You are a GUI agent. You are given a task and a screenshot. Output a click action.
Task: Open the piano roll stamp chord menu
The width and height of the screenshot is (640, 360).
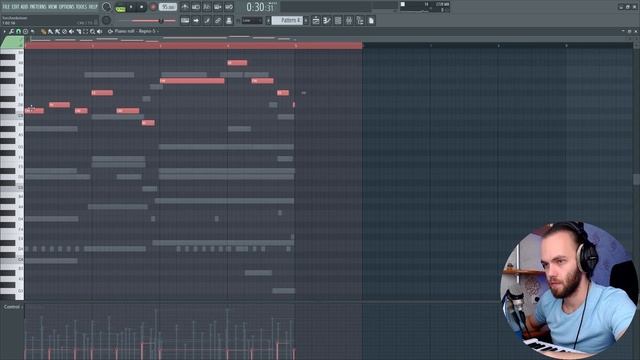[25, 31]
